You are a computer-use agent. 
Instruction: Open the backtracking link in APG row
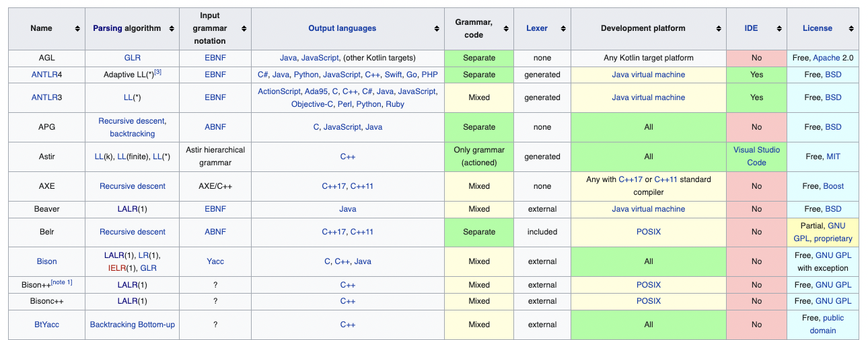tap(133, 134)
